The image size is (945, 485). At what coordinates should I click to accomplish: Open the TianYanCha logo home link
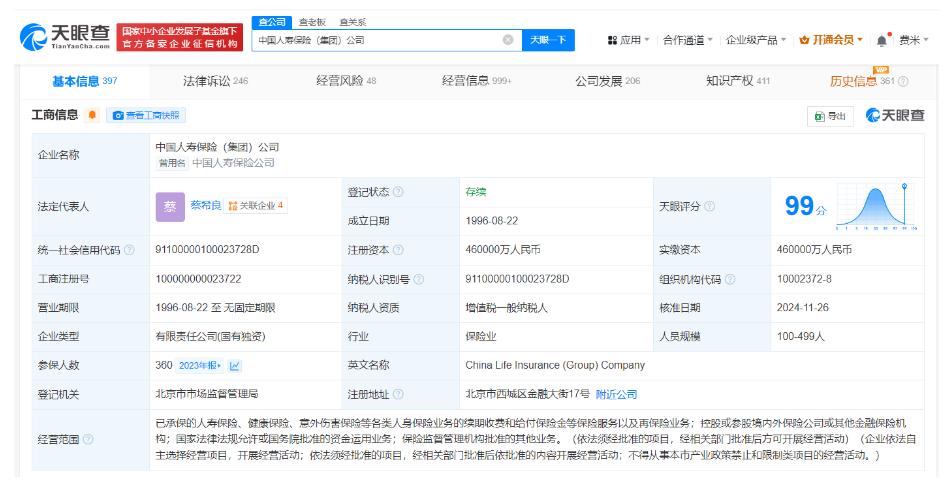[x=64, y=36]
